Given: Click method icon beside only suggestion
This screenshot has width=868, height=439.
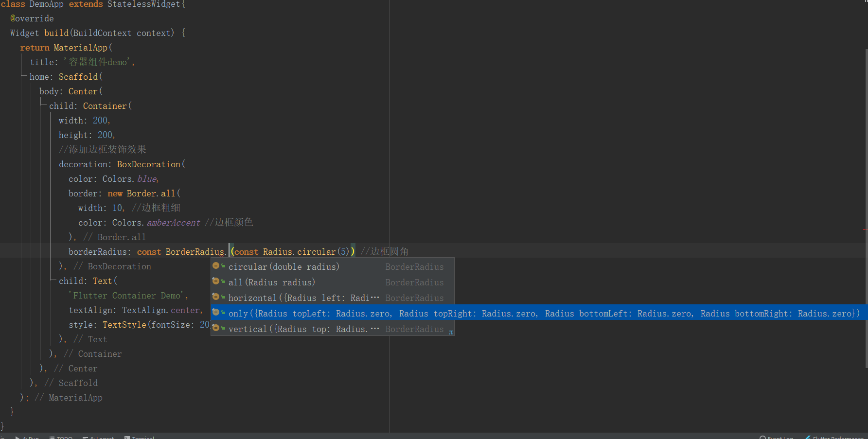Looking at the screenshot, I should tap(216, 313).
